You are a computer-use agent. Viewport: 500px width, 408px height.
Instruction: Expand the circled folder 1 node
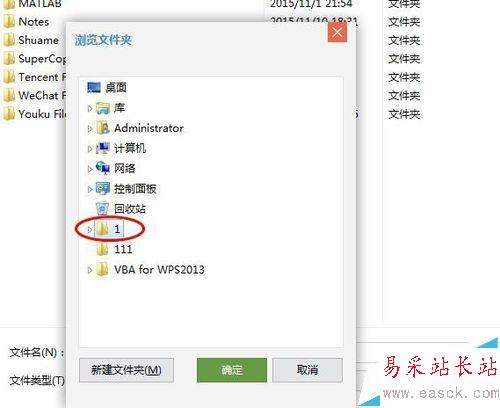tap(90, 229)
